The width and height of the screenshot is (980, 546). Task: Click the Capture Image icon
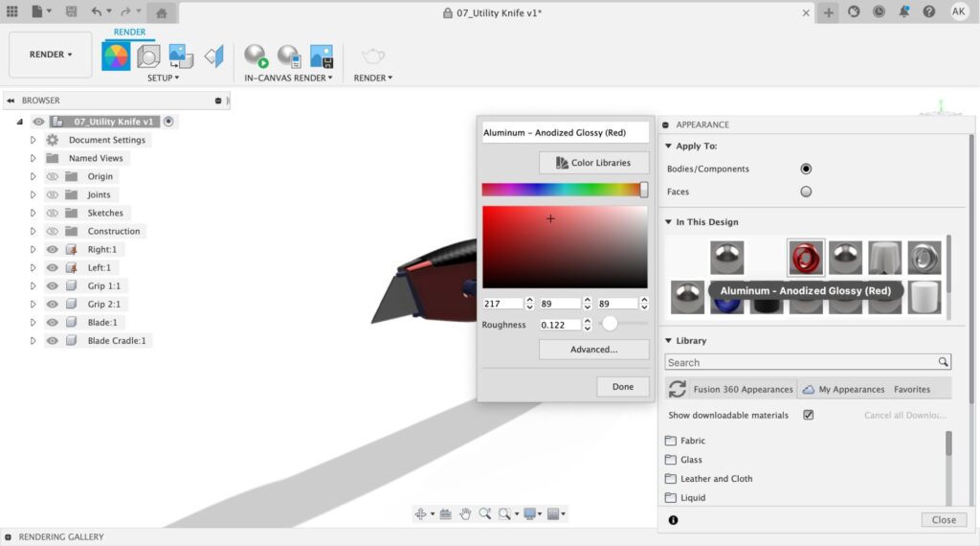click(322, 56)
